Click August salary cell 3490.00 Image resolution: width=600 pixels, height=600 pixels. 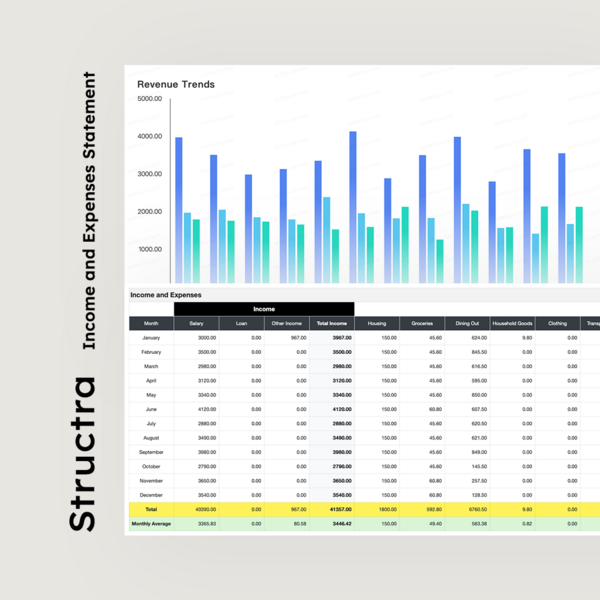[x=196, y=438]
